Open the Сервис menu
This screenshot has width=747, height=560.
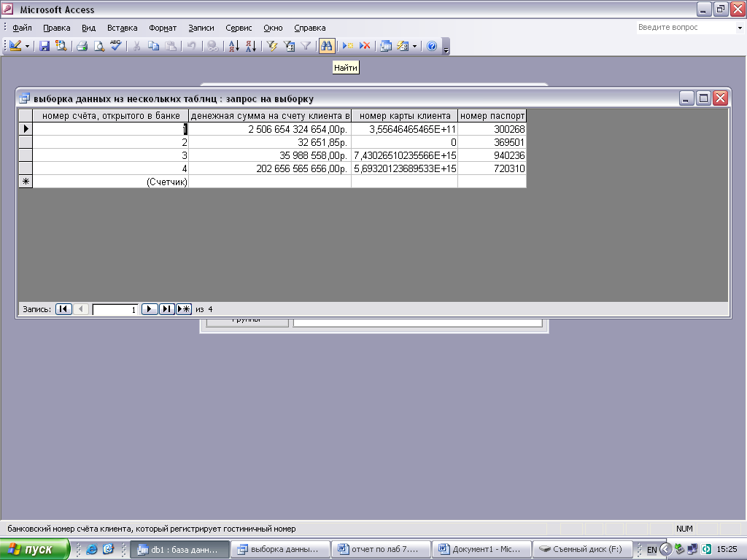click(239, 28)
